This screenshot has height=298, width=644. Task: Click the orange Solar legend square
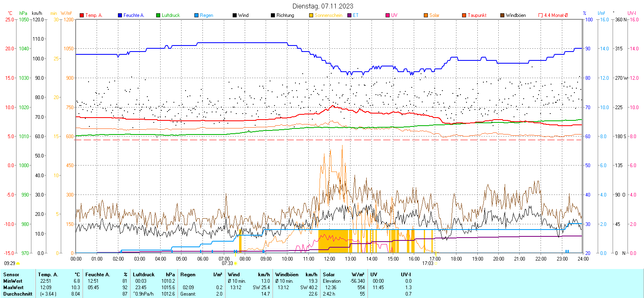tap(426, 15)
